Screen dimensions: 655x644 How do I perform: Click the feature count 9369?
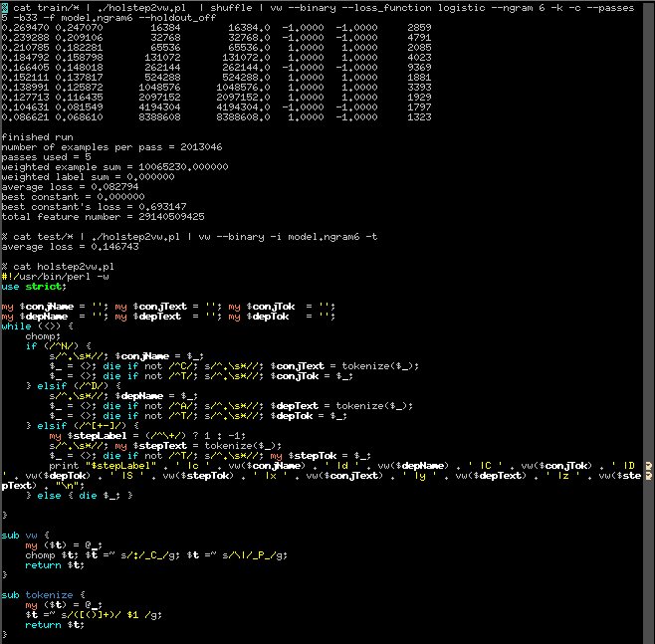coord(419,68)
